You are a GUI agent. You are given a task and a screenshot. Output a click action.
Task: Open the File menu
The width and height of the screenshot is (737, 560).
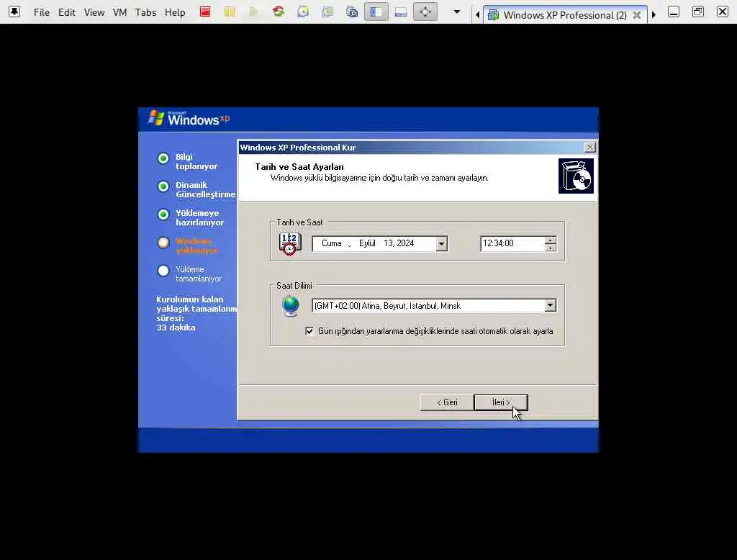[41, 13]
